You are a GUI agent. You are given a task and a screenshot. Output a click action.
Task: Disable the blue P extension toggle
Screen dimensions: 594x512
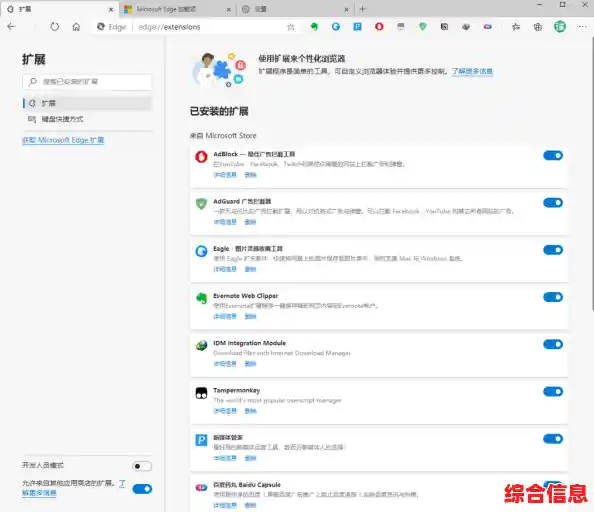[x=553, y=439]
